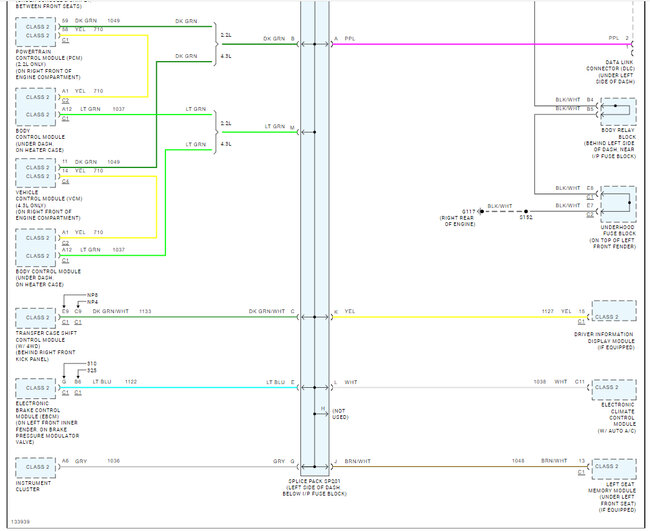Screen dimensions: 650x531
Task: Click circuit number 1133 on DK GRN/WHT wire
Action: point(145,311)
